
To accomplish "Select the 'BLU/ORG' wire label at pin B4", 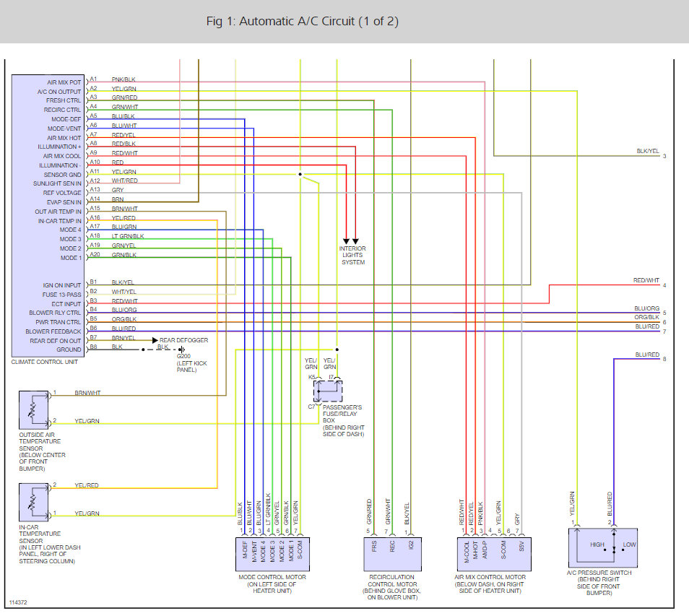I will [x=124, y=310].
